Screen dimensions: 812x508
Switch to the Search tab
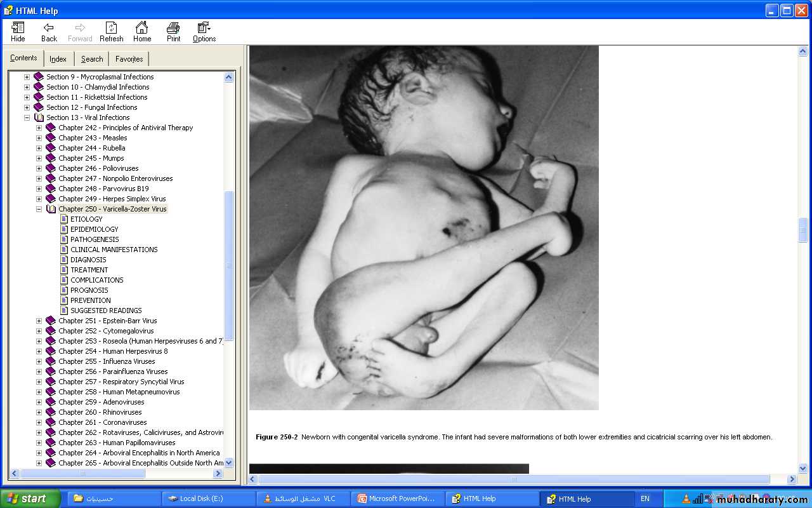[92, 59]
